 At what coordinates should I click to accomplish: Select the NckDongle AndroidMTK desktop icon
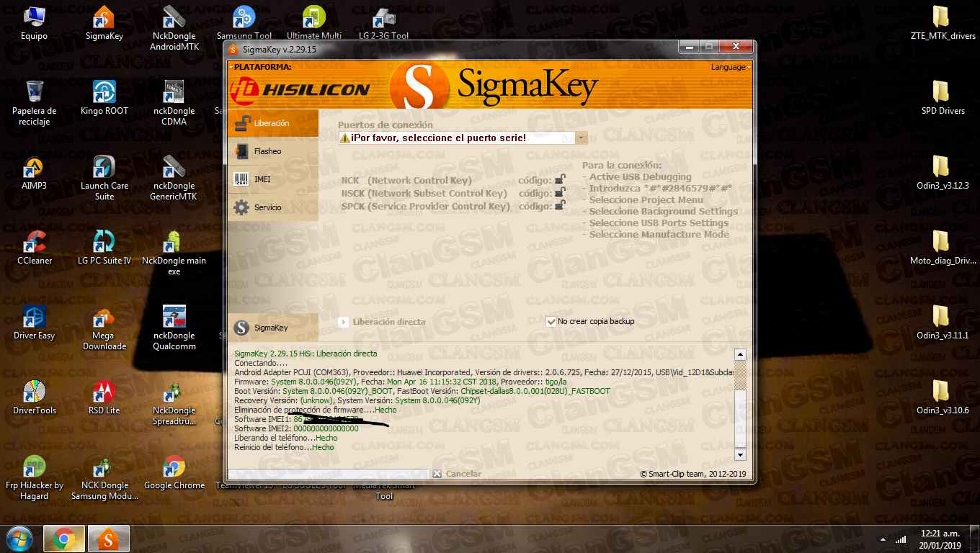(x=174, y=30)
